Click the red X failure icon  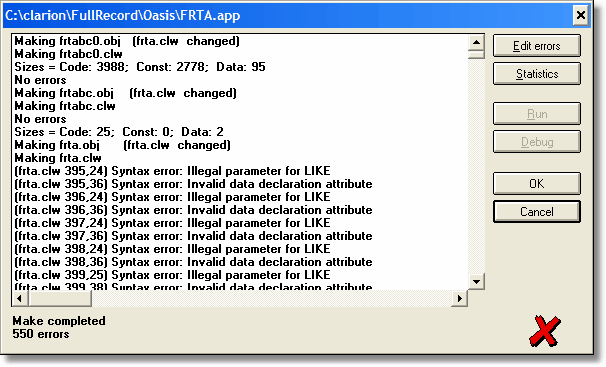pyautogui.click(x=545, y=331)
